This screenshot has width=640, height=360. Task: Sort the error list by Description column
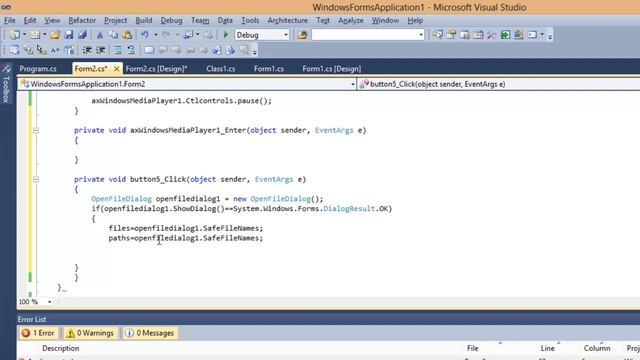61,348
